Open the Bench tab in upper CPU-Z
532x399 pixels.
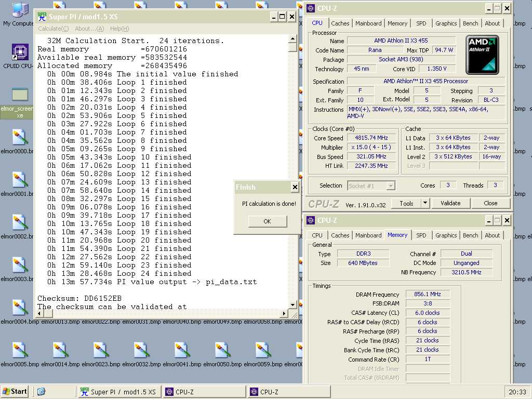[x=470, y=23]
